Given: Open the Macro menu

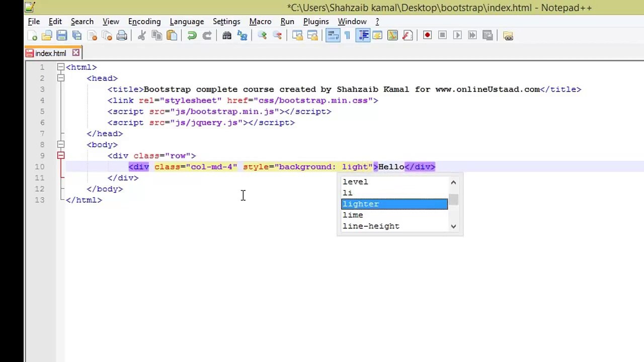Looking at the screenshot, I should click(x=260, y=22).
